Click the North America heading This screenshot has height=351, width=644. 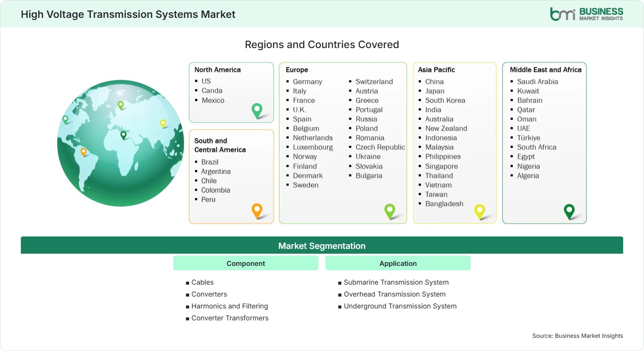coord(218,70)
